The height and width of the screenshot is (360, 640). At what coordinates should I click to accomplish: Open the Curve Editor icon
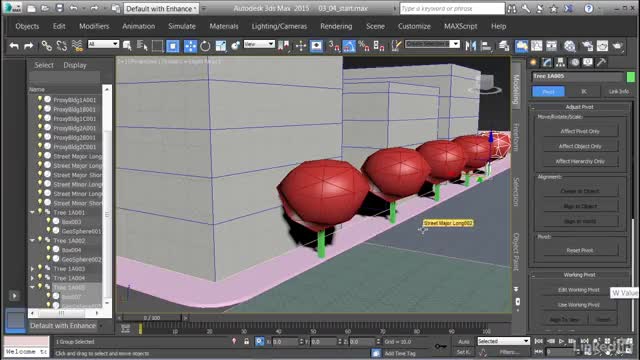(x=536, y=46)
